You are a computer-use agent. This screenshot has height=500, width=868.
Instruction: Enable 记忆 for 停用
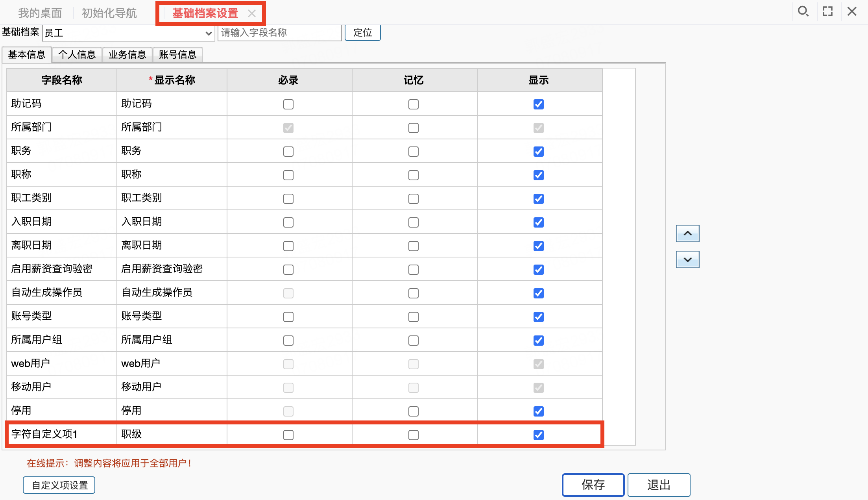(414, 411)
